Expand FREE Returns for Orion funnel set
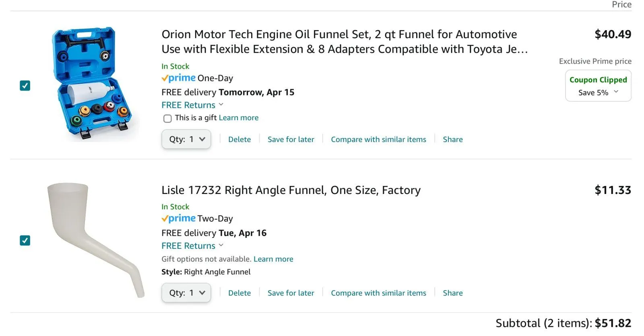 pos(192,105)
